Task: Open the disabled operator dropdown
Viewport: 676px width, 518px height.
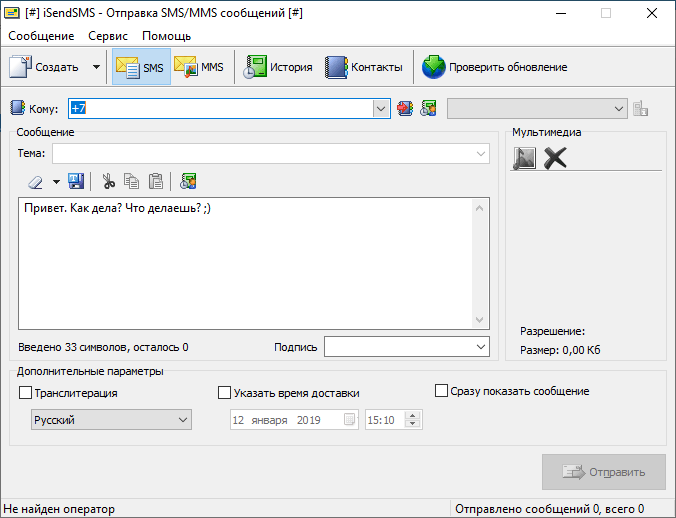Action: point(537,109)
